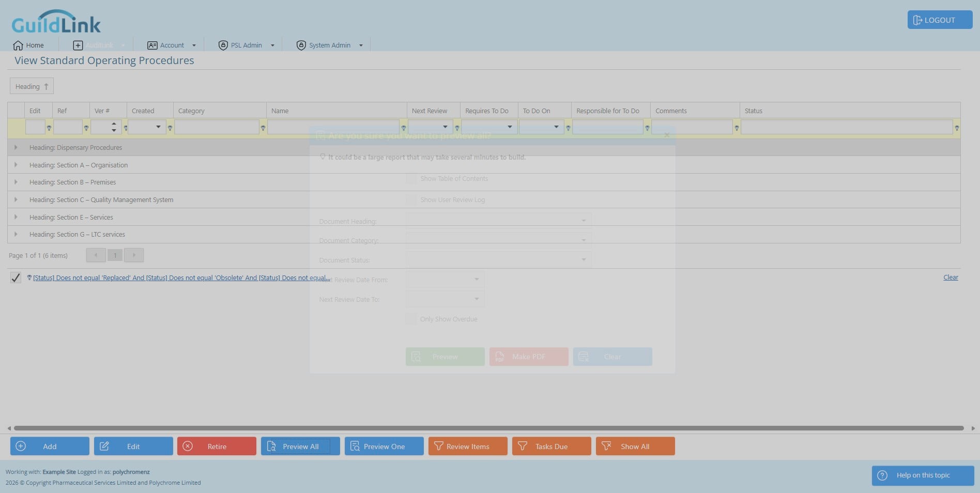Click the pencil icon on Edit button

point(104,446)
